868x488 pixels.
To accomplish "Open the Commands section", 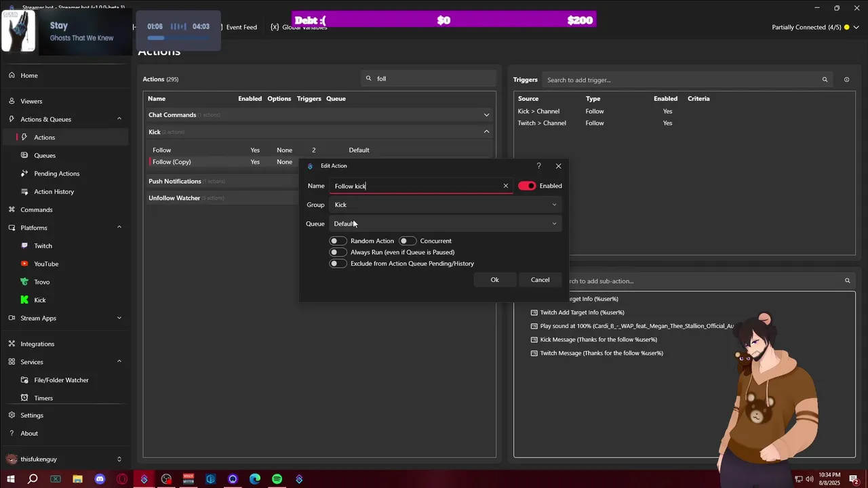I will click(x=37, y=209).
